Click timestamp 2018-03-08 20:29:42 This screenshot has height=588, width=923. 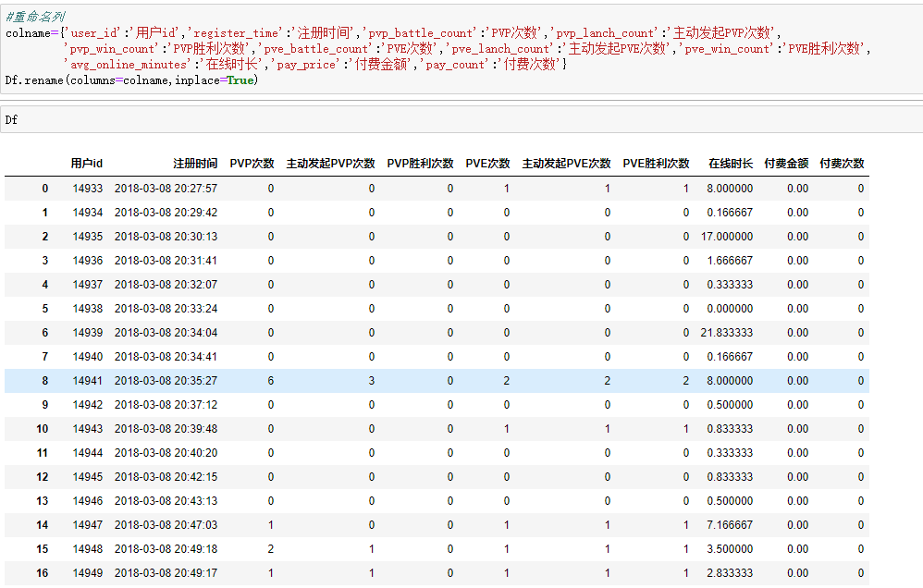166,213
